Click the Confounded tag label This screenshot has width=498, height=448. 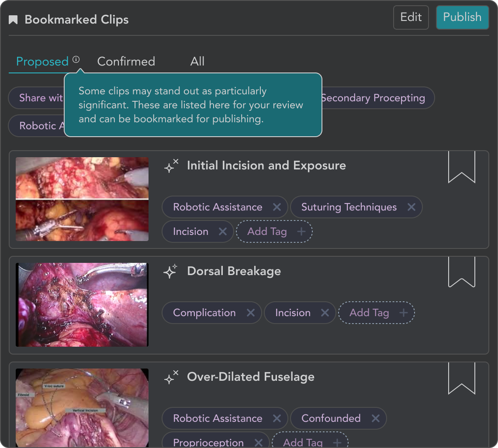(331, 418)
